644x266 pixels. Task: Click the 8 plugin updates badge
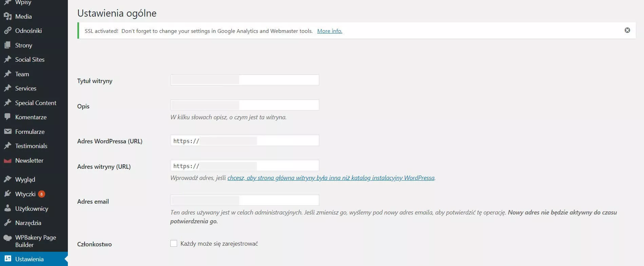tap(41, 194)
